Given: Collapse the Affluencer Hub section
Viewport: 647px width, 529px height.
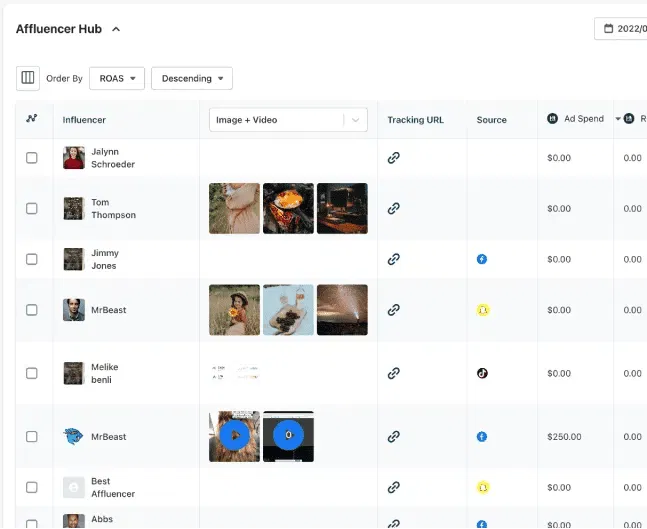Looking at the screenshot, I should tap(116, 29).
